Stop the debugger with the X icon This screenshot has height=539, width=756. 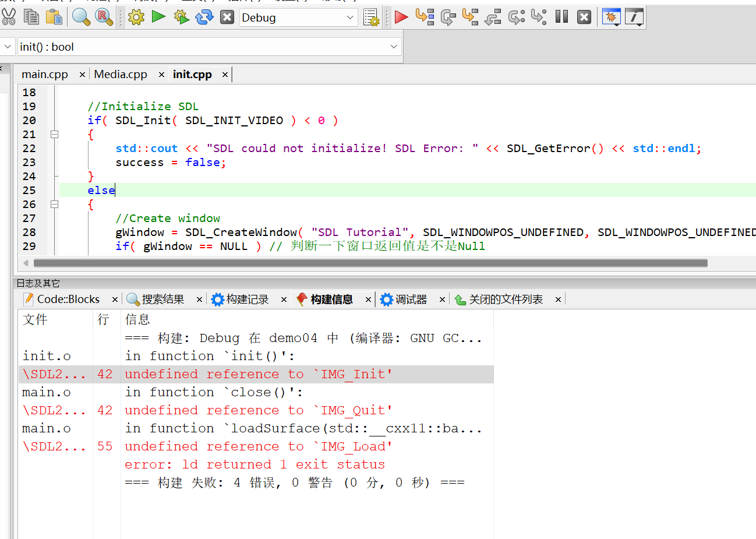click(x=584, y=17)
